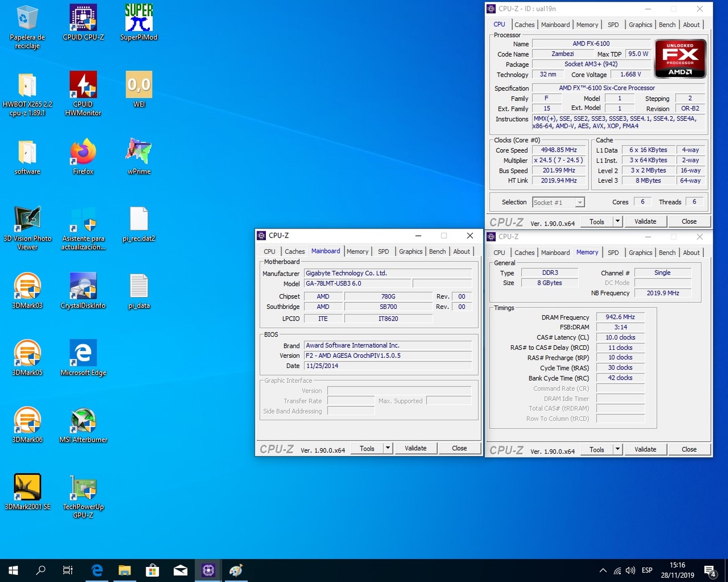Screen dimensions: 728x582
Task: Select About tab in Memory window
Action: [x=691, y=253]
